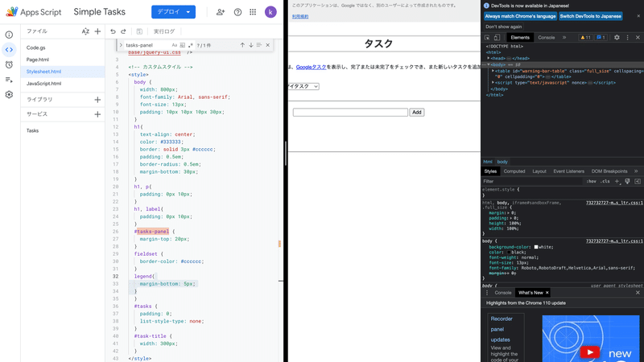Show more DevTools tabs next to Console
This screenshot has height=362, width=644.
tap(564, 37)
